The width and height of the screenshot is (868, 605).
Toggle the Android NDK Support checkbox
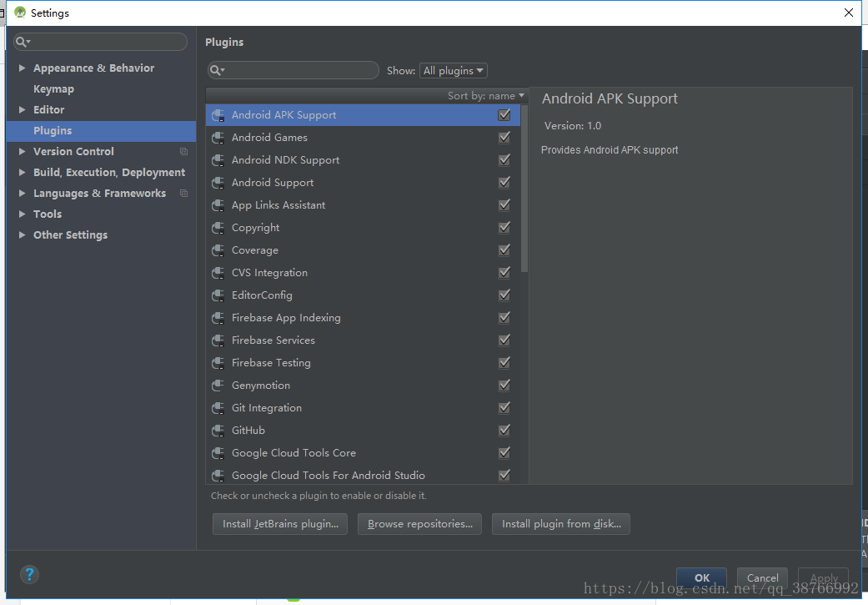[x=504, y=159]
